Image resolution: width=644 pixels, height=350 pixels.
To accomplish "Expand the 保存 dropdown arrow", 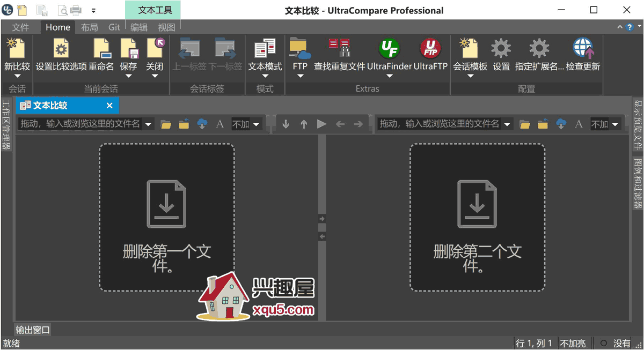I will pyautogui.click(x=129, y=76).
